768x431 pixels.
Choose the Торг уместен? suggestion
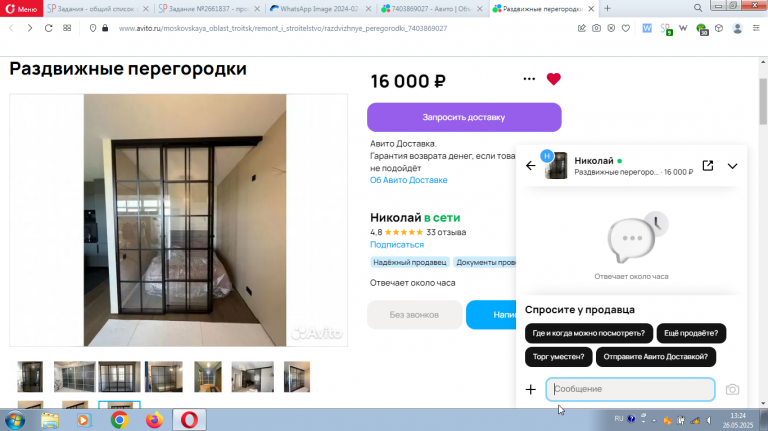tap(558, 357)
